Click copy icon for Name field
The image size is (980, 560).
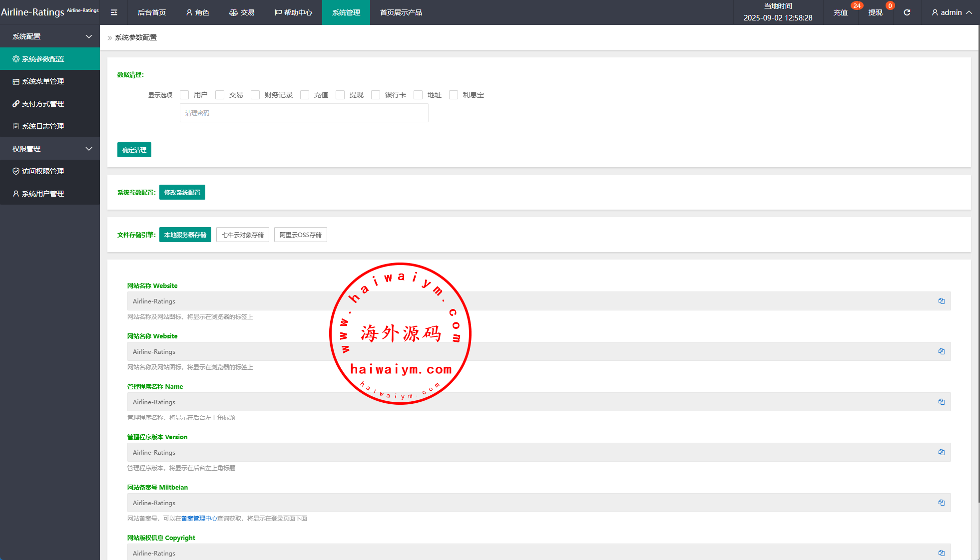coord(941,402)
